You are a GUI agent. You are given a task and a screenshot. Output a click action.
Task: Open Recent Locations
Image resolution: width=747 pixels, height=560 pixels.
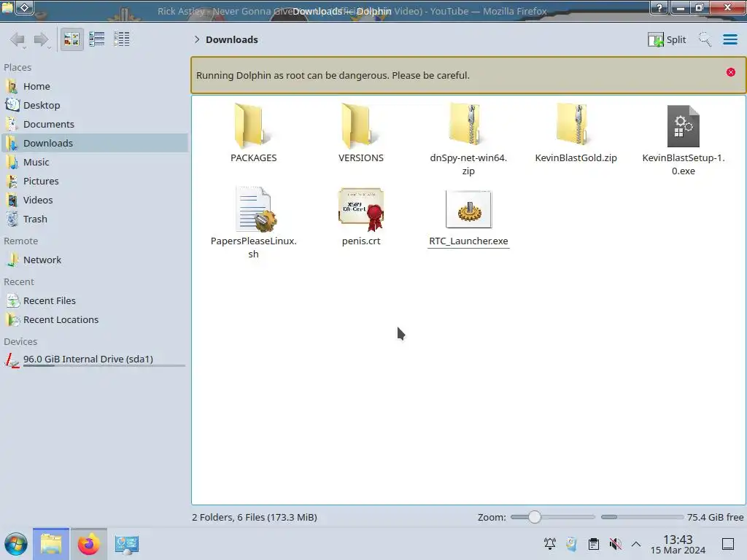[94, 320]
